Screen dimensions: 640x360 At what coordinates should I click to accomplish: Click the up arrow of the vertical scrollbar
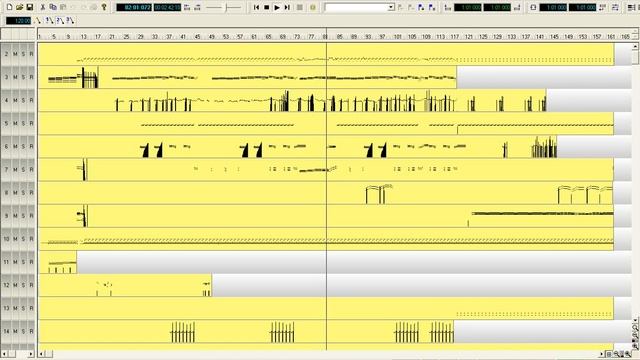click(x=635, y=47)
